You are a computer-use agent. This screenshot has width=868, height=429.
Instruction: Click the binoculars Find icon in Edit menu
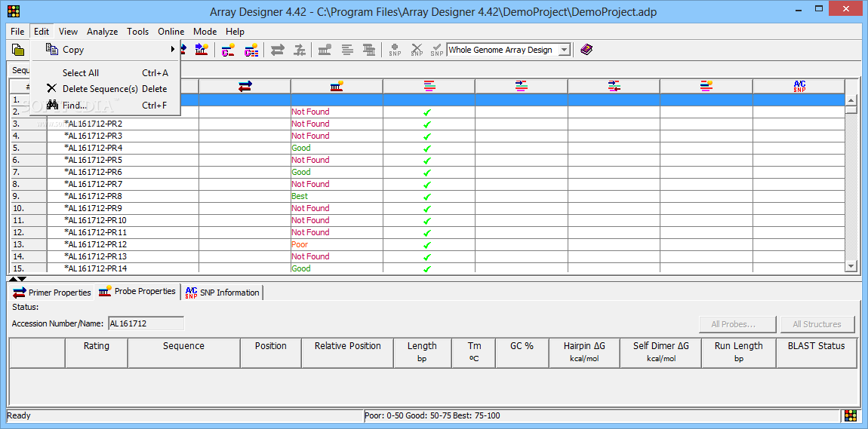click(52, 105)
